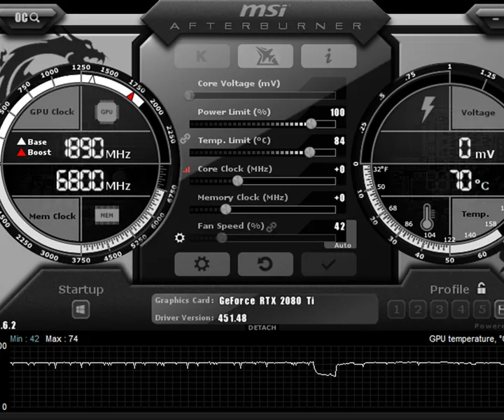Click the Power Limit value 100
This screenshot has width=504, height=420.
click(337, 112)
